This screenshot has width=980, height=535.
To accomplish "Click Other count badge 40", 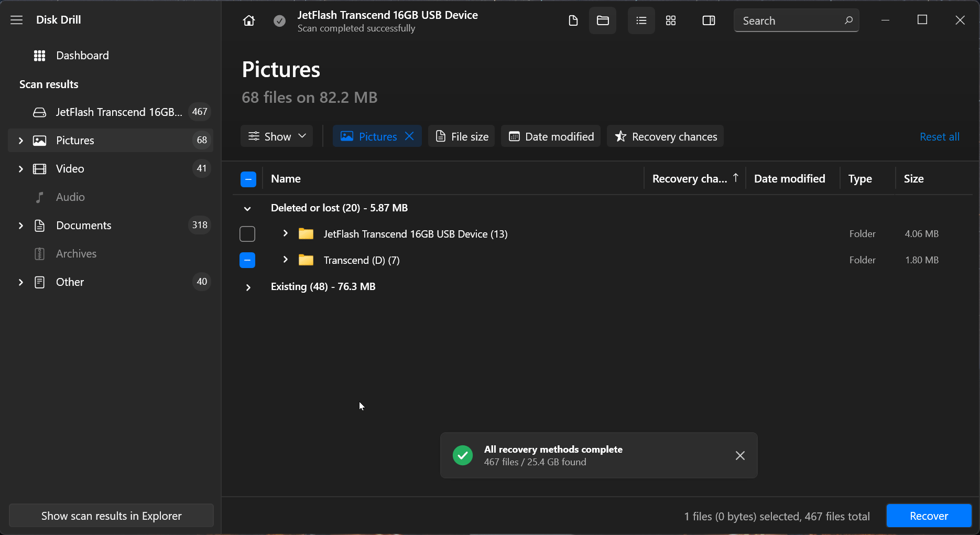I will coord(202,282).
